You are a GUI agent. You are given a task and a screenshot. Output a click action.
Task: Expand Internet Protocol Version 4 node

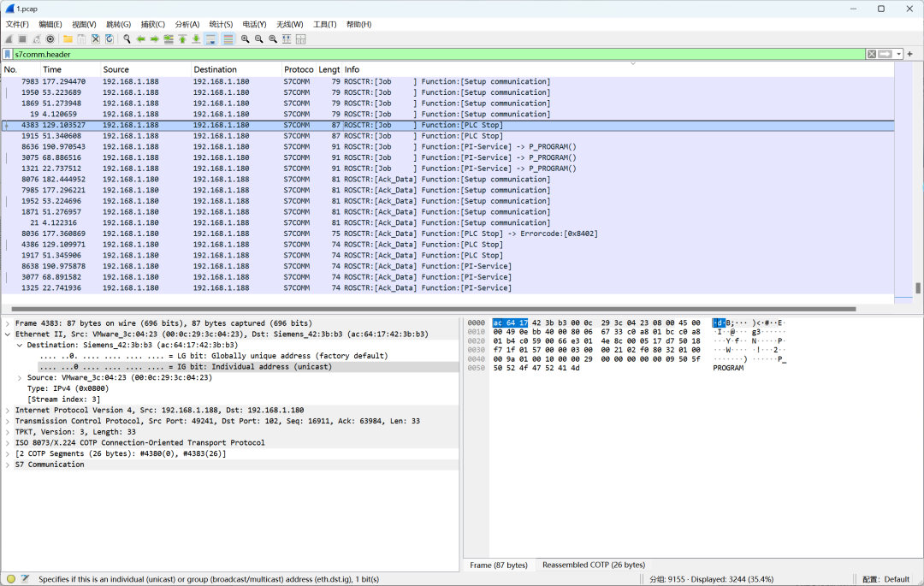(7, 411)
